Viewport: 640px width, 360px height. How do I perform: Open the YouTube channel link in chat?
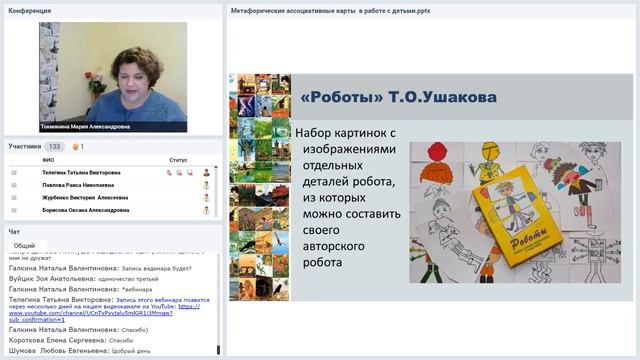pos(104,313)
